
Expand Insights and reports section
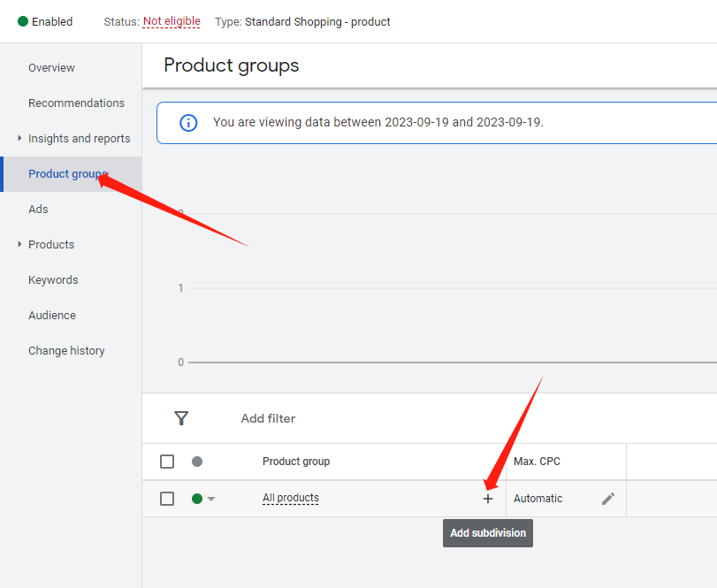click(19, 138)
